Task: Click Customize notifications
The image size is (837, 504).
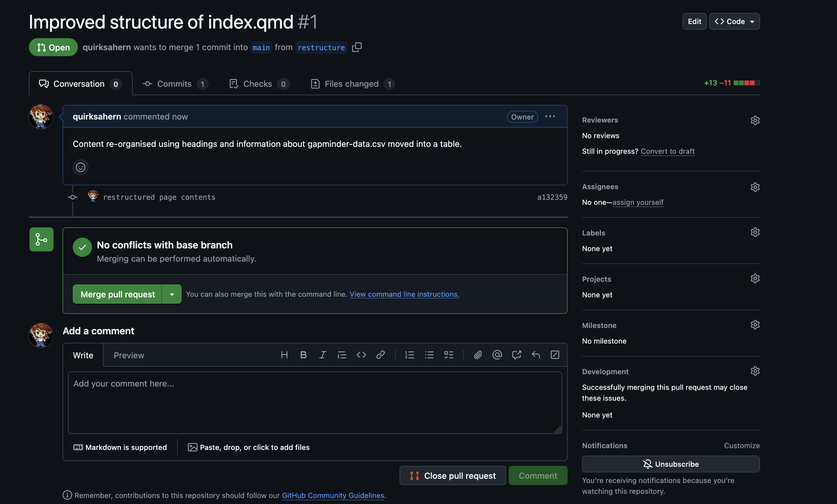Action: (x=742, y=446)
